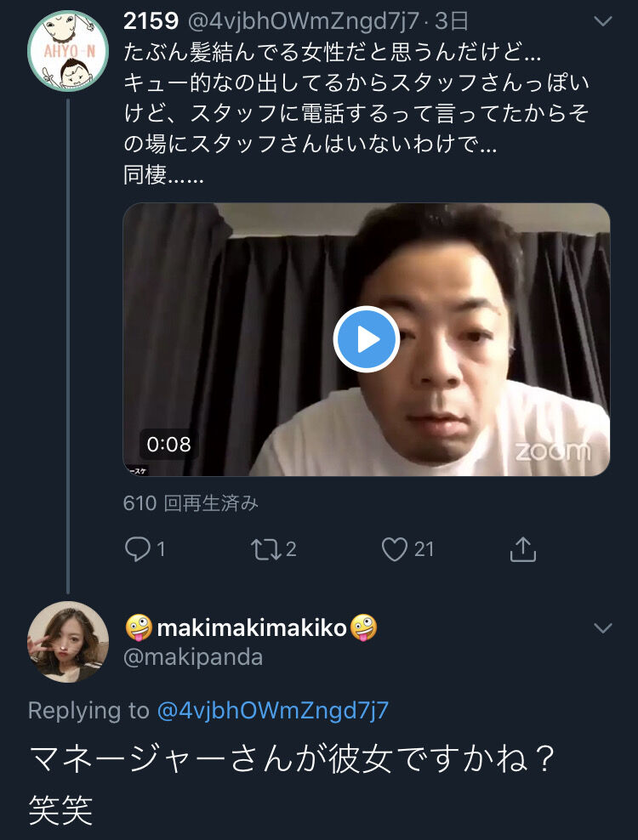Like the tweet with the heart icon
The image size is (638, 840).
point(394,550)
